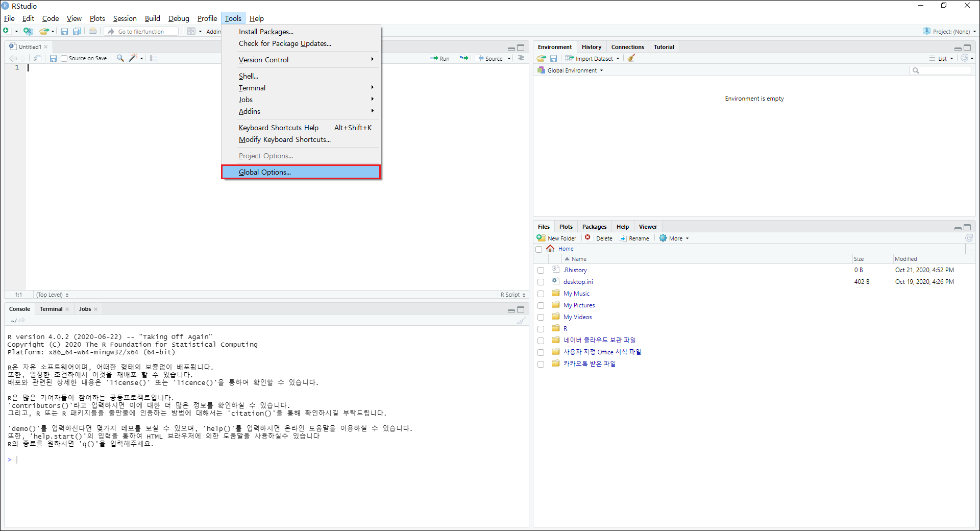Switch to the History tab
The width and height of the screenshot is (980, 531).
591,47
